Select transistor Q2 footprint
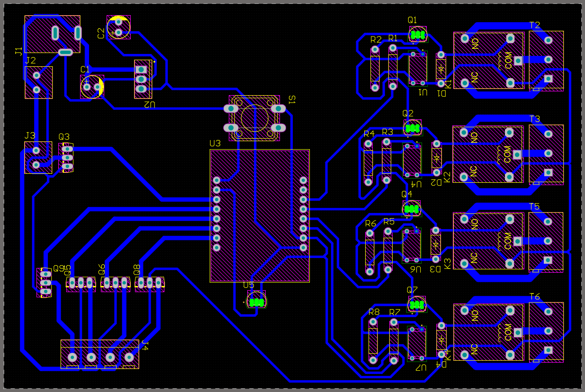 [413, 128]
